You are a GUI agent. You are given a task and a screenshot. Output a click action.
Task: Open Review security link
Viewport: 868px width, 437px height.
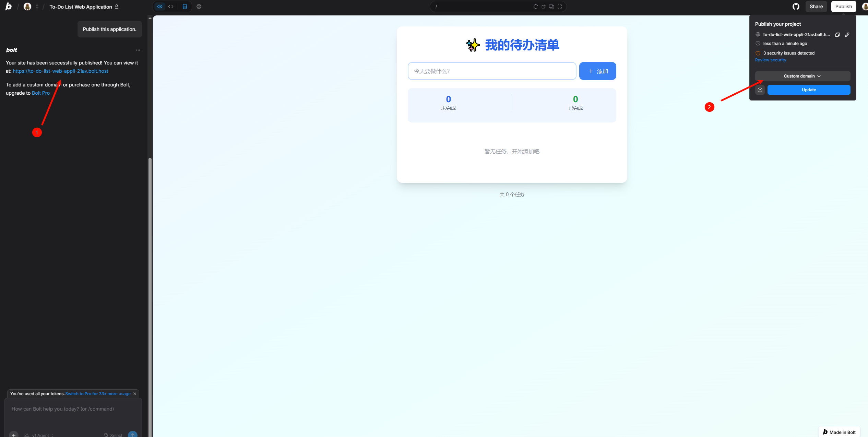[771, 60]
